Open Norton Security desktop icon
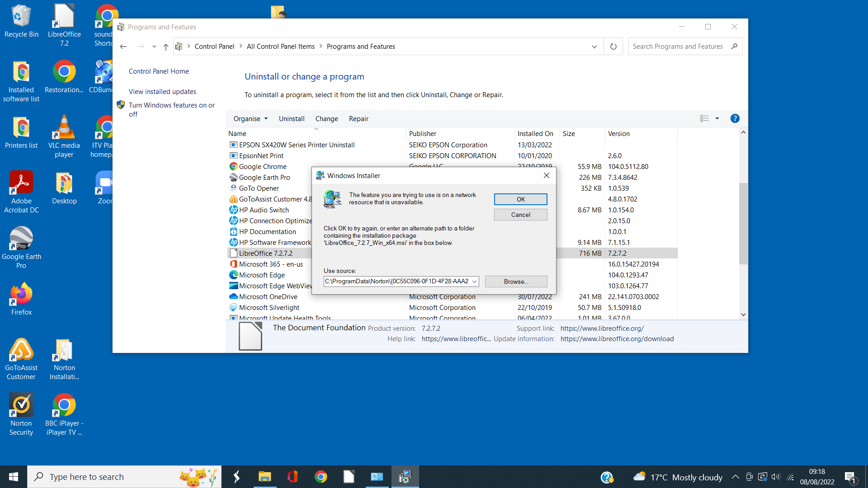Viewport: 868px width, 488px height. pyautogui.click(x=21, y=415)
